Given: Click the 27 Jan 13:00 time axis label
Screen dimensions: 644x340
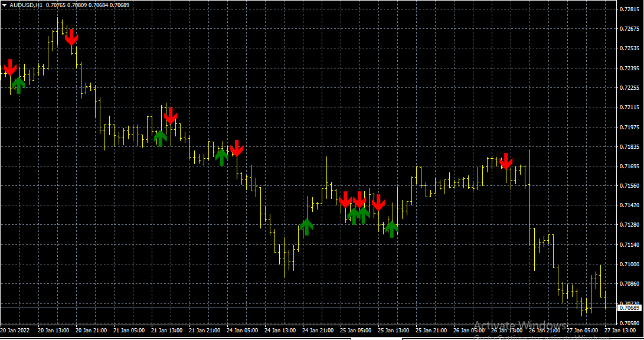Looking at the screenshot, I should pos(620,330).
